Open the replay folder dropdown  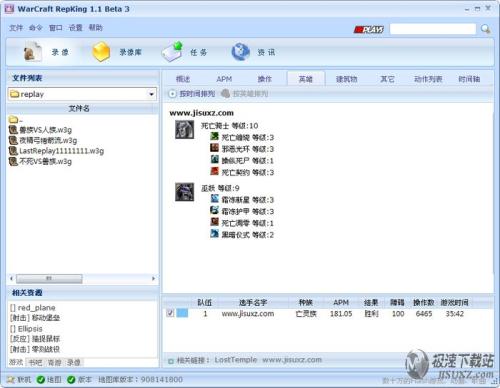click(151, 94)
